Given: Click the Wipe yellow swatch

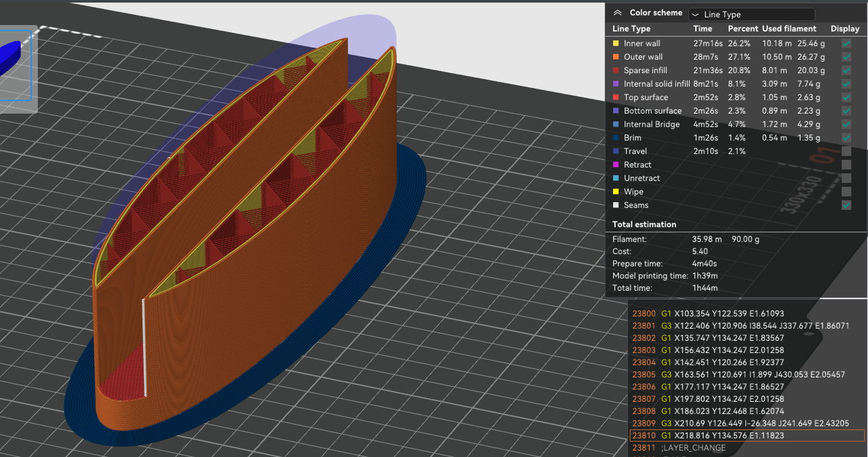Looking at the screenshot, I should pos(616,192).
